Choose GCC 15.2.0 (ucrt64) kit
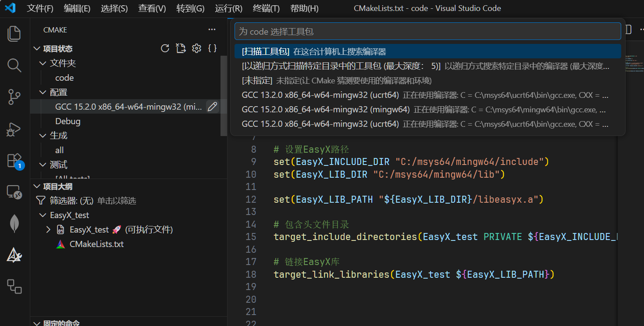The image size is (644, 326). (x=428, y=124)
